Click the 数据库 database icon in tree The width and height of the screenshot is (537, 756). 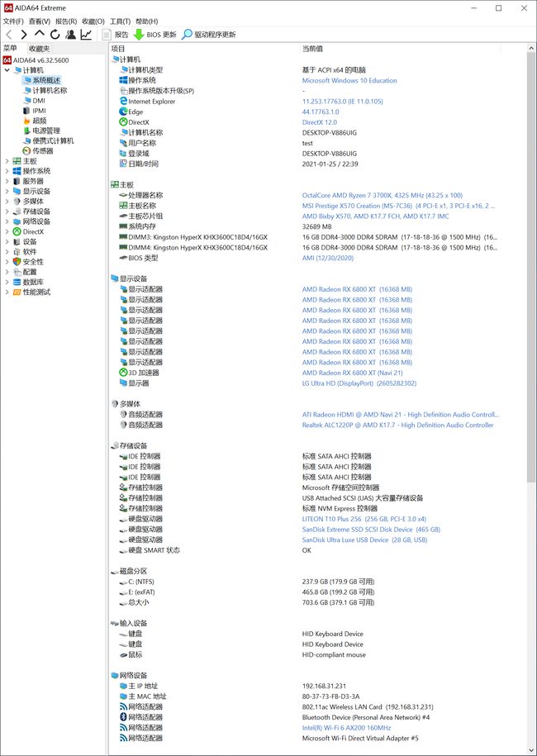17,282
